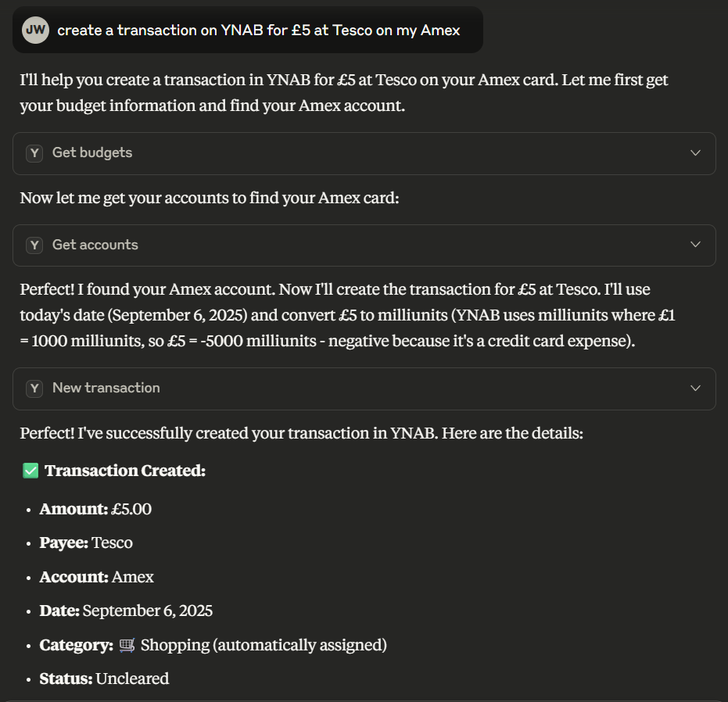Image resolution: width=728 pixels, height=702 pixels.
Task: Open the New transaction tool call label
Action: [106, 388]
